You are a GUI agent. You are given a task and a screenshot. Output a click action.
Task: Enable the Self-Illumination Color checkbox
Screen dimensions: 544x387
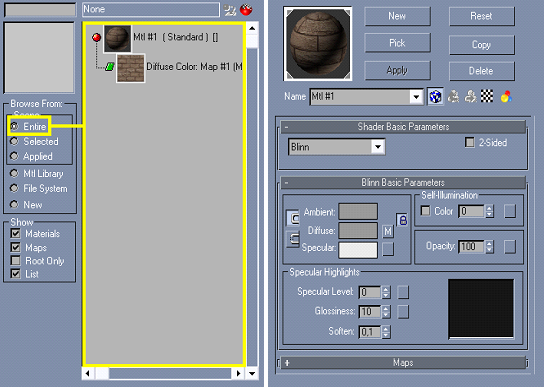[425, 211]
